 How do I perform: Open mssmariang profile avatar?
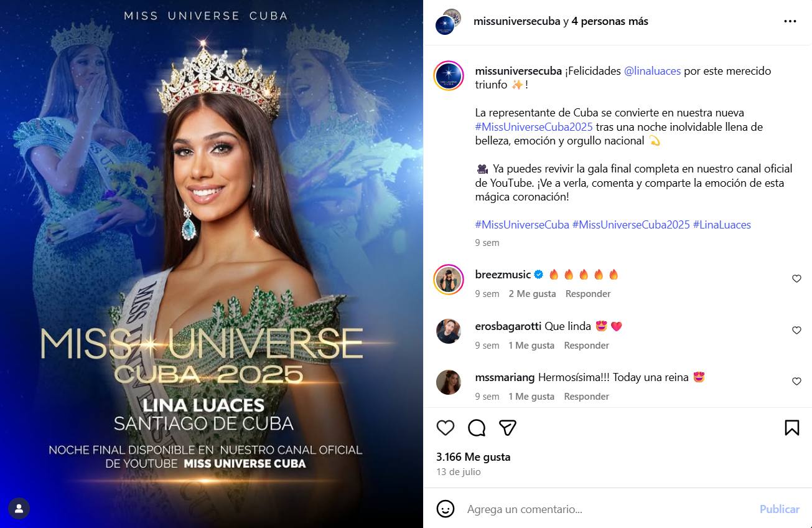[449, 382]
